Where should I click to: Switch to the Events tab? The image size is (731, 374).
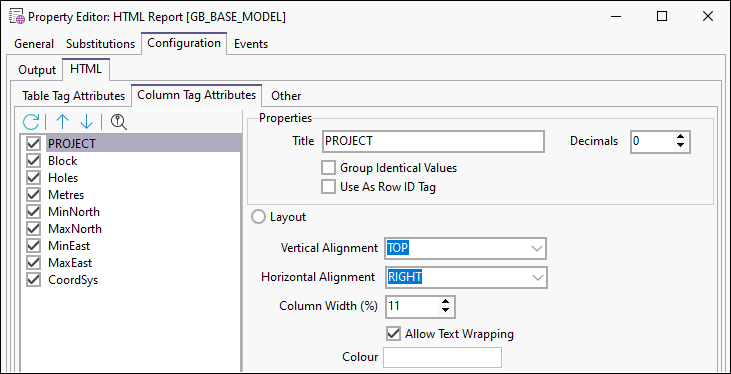point(251,44)
